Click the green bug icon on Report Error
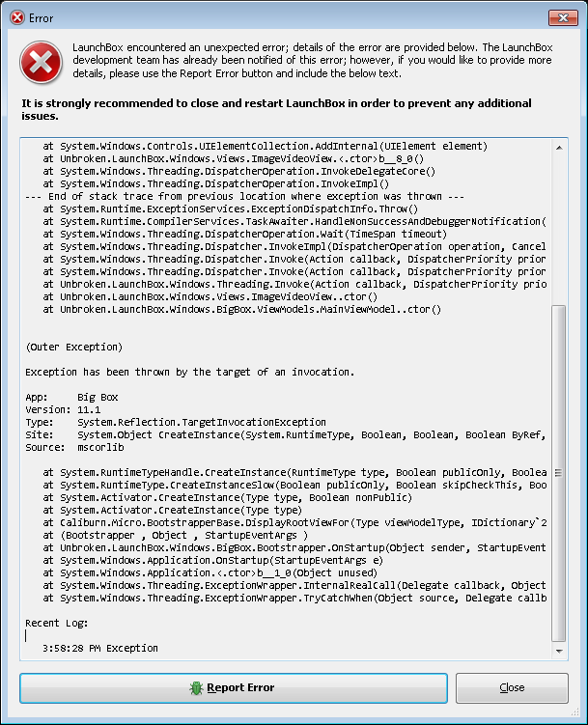This screenshot has height=725, width=588. 196,688
